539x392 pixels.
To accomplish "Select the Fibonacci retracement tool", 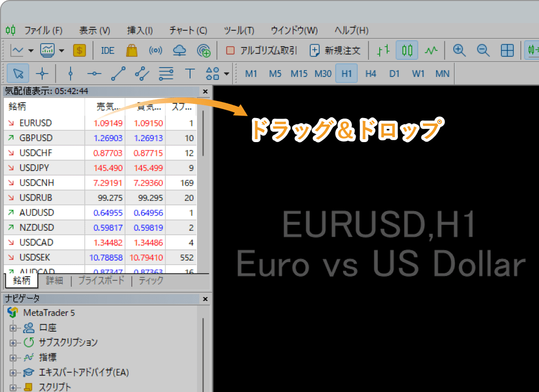I will pyautogui.click(x=166, y=73).
